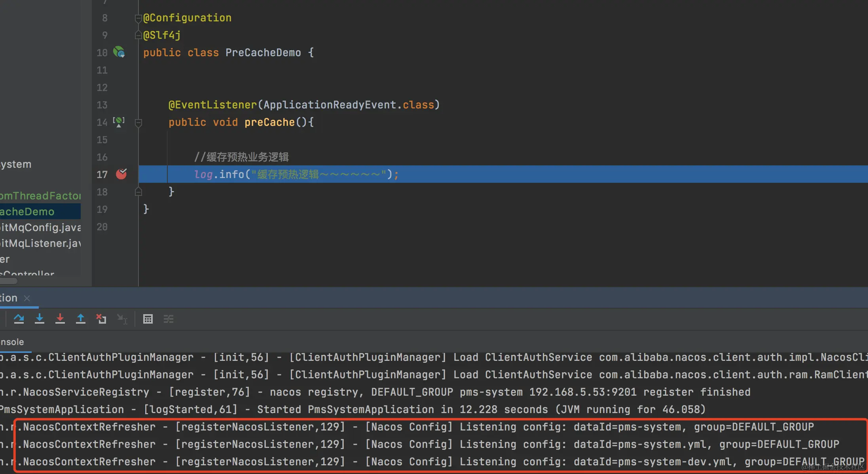The height and width of the screenshot is (474, 868).
Task: Select the ...ystem item in project tree
Action: (x=16, y=164)
